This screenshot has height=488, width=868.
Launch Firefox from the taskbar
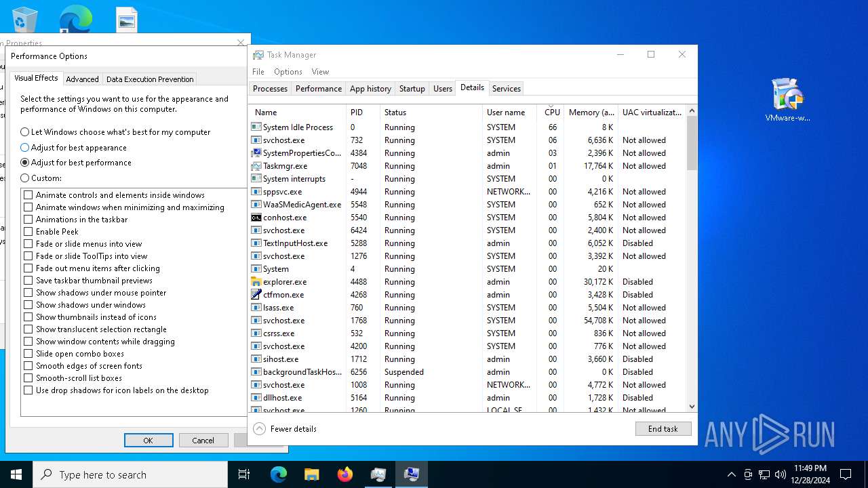click(x=345, y=474)
